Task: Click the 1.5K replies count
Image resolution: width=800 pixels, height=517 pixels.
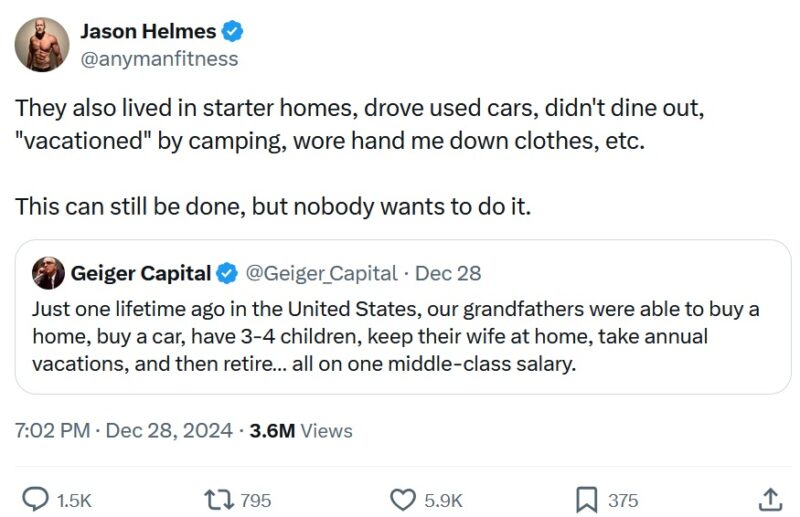Action: (x=74, y=500)
